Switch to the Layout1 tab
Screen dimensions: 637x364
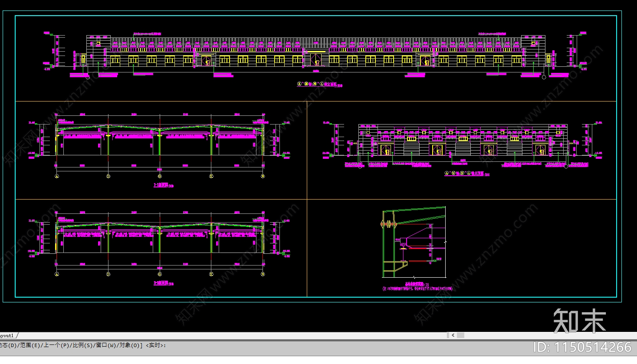8,335
